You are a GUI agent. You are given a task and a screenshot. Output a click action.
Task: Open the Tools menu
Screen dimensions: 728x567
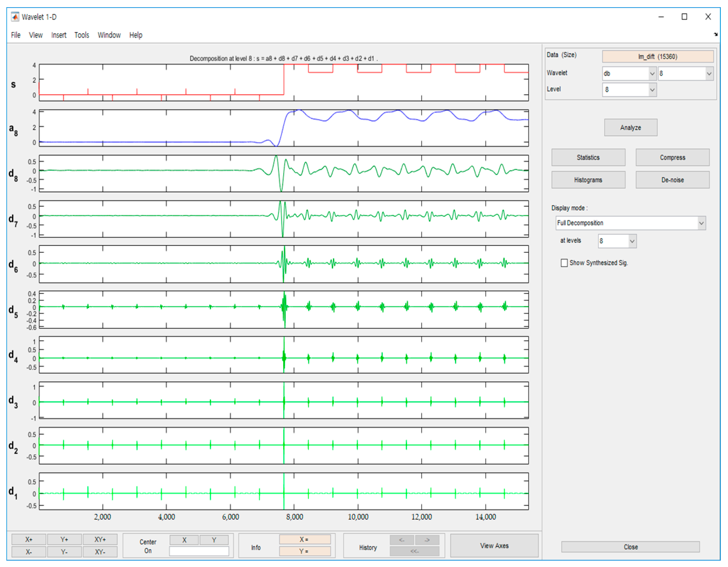pyautogui.click(x=82, y=35)
